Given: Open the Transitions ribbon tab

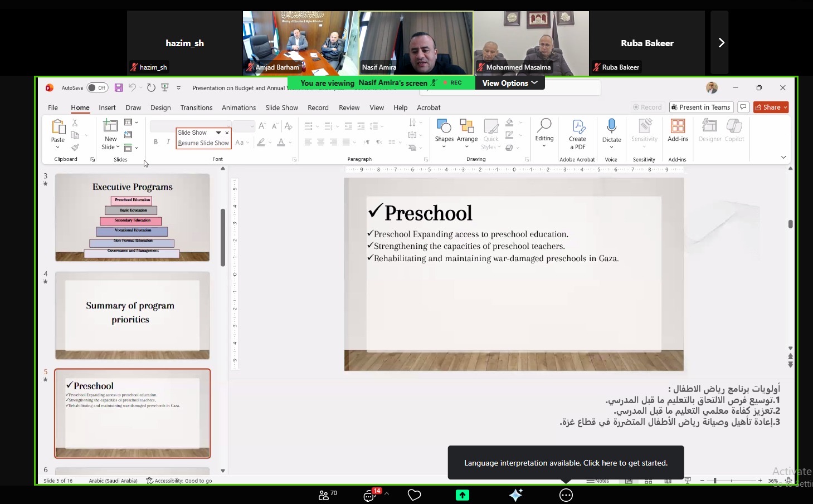Looking at the screenshot, I should click(x=196, y=107).
